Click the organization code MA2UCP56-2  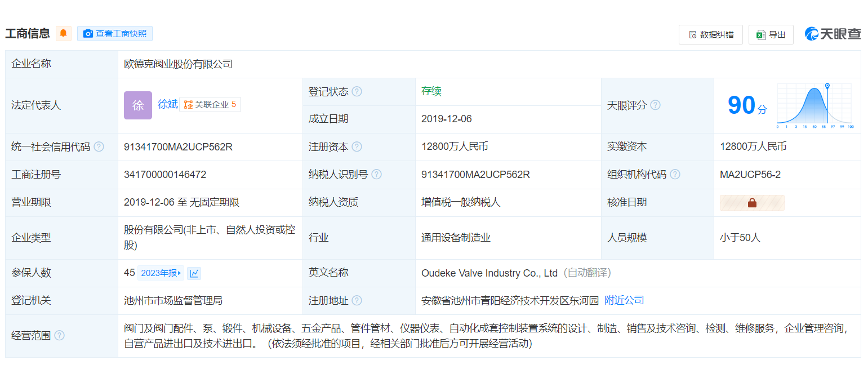pyautogui.click(x=750, y=175)
